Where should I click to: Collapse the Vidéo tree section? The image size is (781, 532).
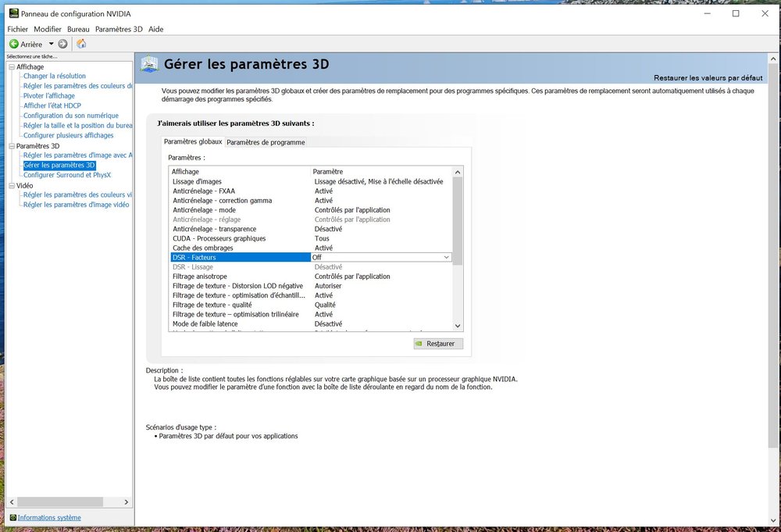[12, 185]
